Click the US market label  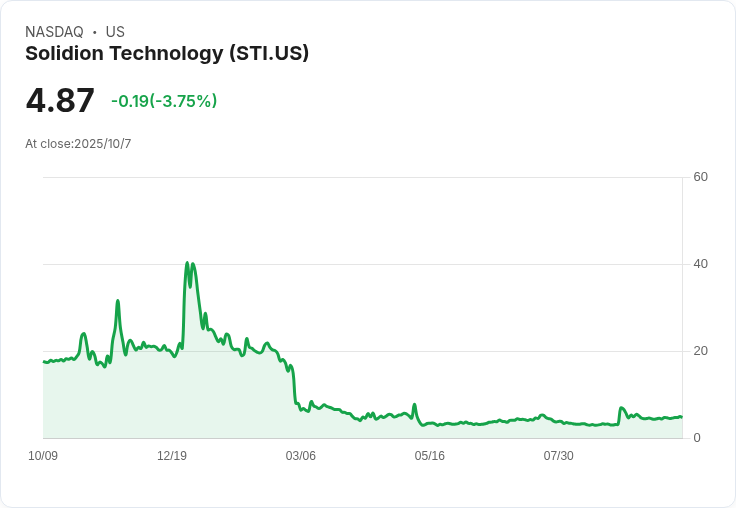115,32
